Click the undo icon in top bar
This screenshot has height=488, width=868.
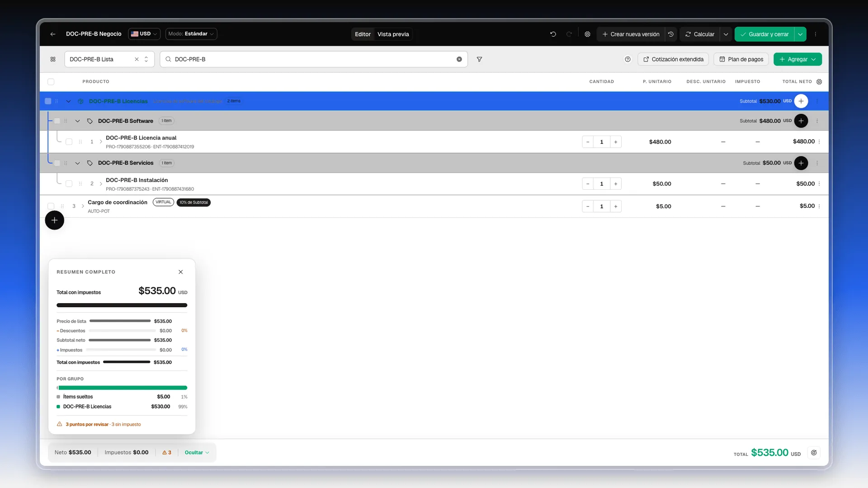pos(553,34)
